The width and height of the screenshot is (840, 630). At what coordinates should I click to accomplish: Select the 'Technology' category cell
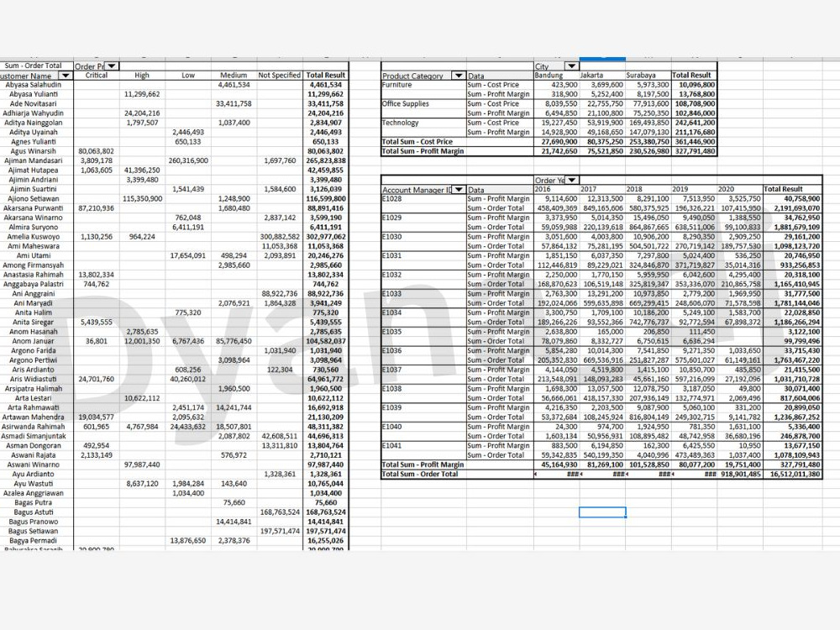[423, 123]
